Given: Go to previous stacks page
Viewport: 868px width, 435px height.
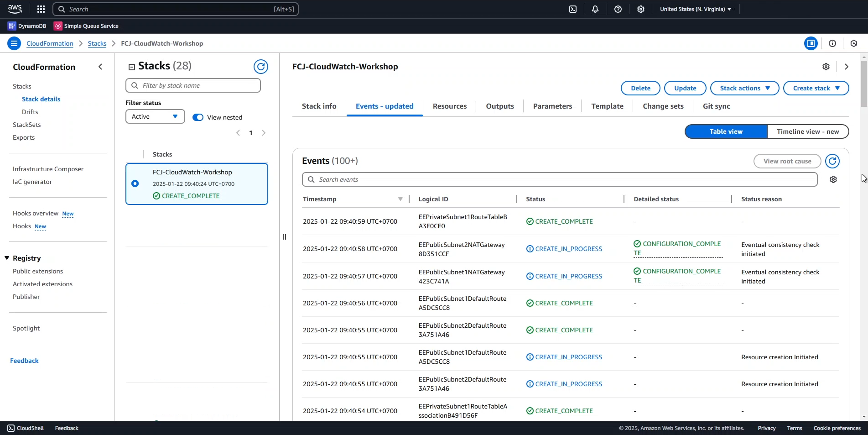Looking at the screenshot, I should pos(238,133).
